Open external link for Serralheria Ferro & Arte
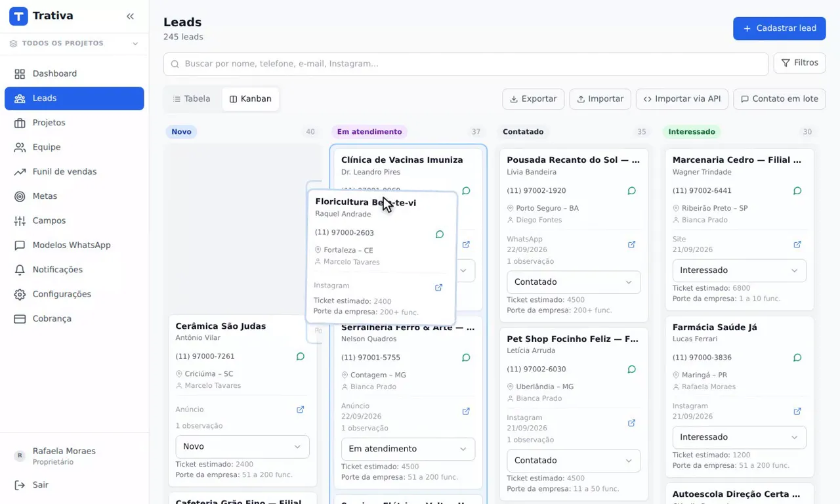This screenshot has height=504, width=840. pos(466,411)
